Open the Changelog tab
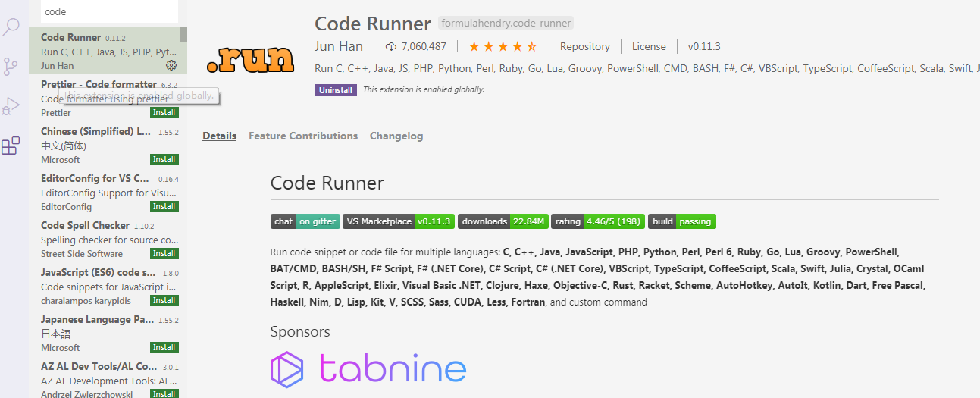Image resolution: width=980 pixels, height=398 pixels. [396, 136]
